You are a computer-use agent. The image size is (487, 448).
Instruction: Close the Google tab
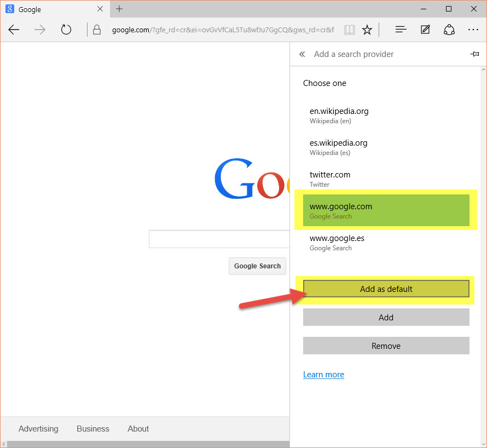(x=100, y=9)
